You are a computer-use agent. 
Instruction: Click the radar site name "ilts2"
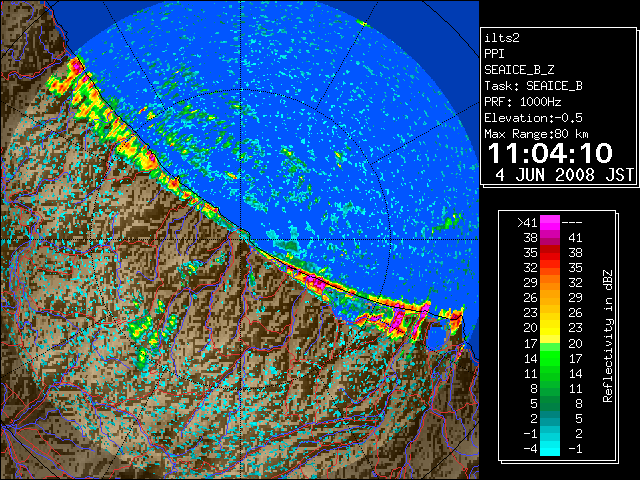pos(502,38)
